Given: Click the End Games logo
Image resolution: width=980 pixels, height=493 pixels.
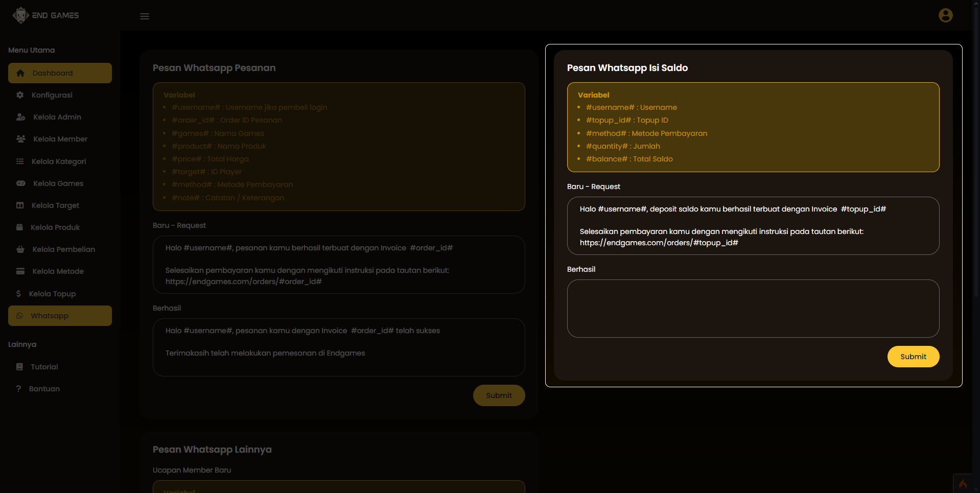Looking at the screenshot, I should click(45, 15).
